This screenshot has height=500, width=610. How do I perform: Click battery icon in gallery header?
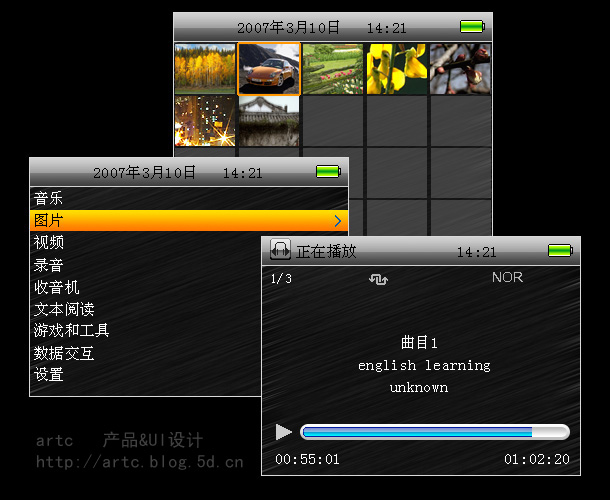click(472, 27)
